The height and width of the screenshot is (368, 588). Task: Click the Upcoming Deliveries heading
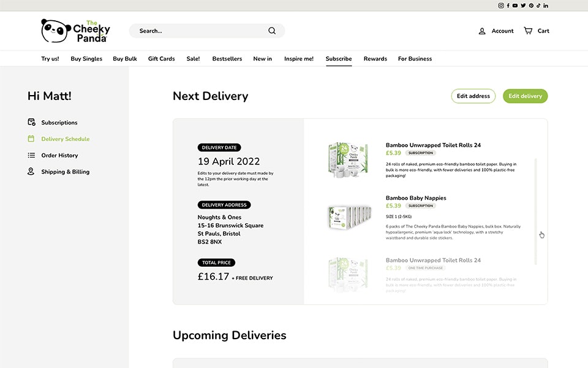click(230, 335)
